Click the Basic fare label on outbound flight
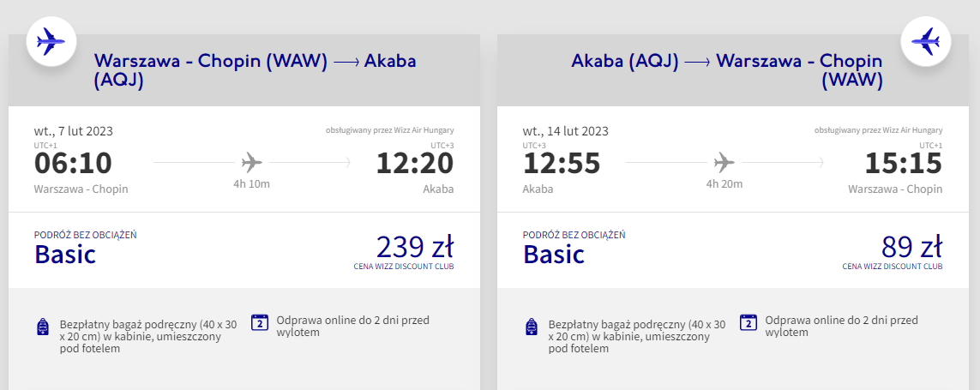This screenshot has width=980, height=390. tap(65, 255)
